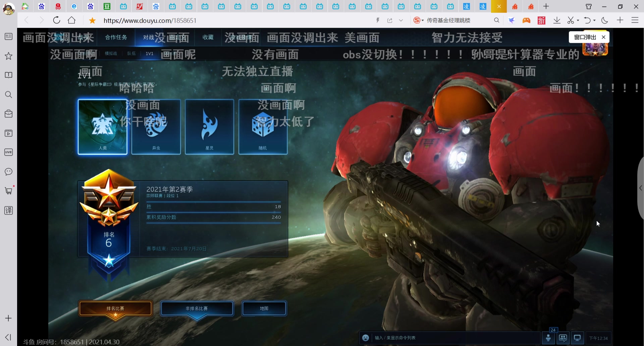Select the Protoss (星灵) race card
The image size is (644, 346).
(209, 127)
